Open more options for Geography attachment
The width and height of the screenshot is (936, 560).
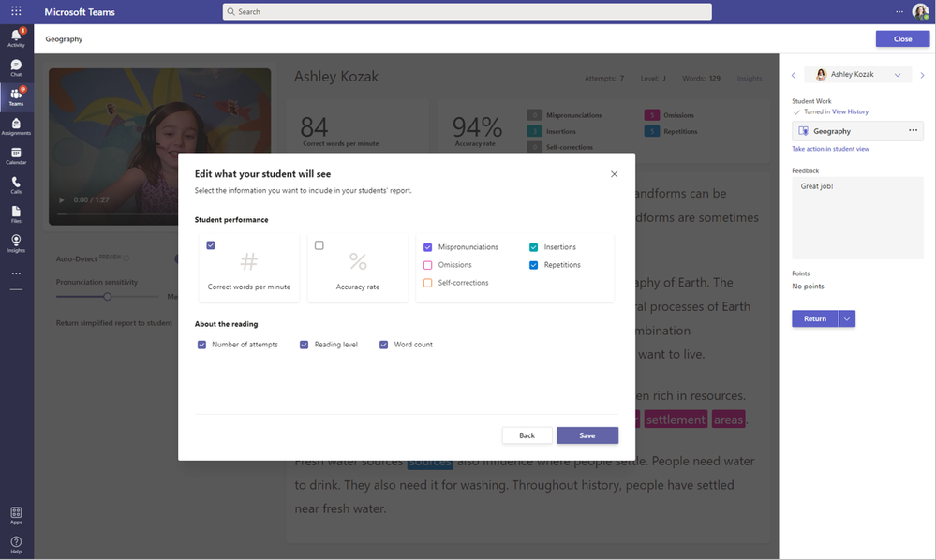(913, 130)
